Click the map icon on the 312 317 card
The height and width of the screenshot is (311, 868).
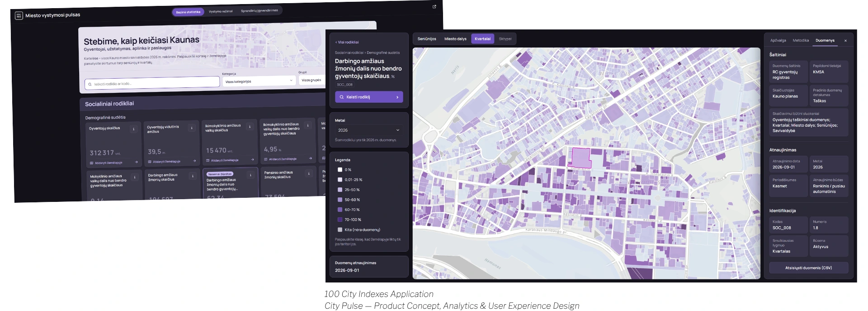pyautogui.click(x=92, y=163)
